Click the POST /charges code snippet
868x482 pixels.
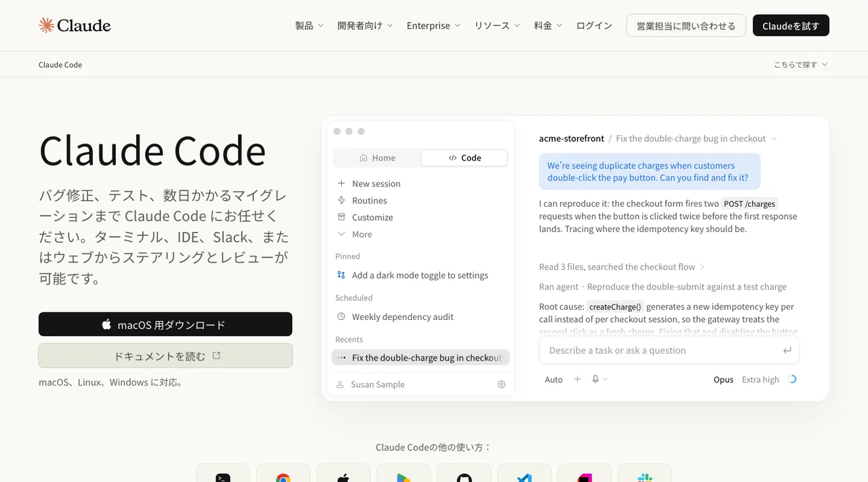(x=749, y=203)
